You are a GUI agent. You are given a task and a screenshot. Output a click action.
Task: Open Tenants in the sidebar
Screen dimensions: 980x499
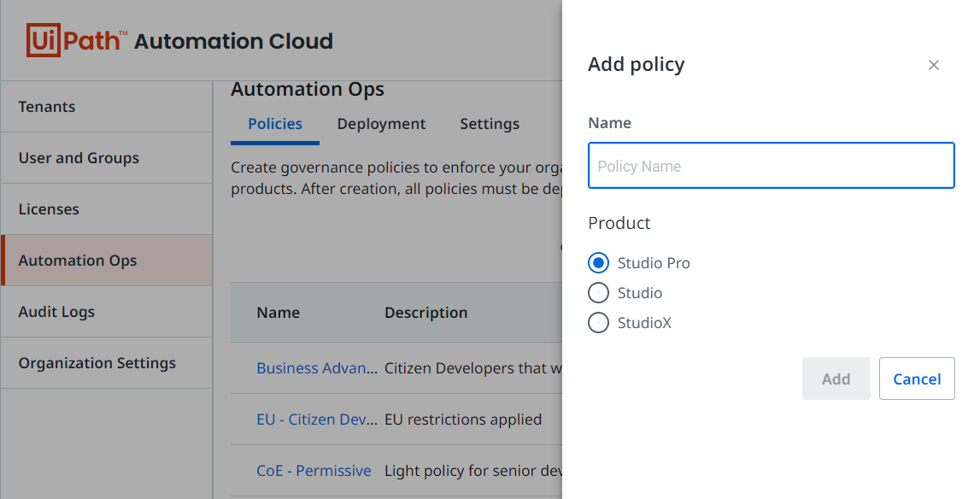coord(106,106)
